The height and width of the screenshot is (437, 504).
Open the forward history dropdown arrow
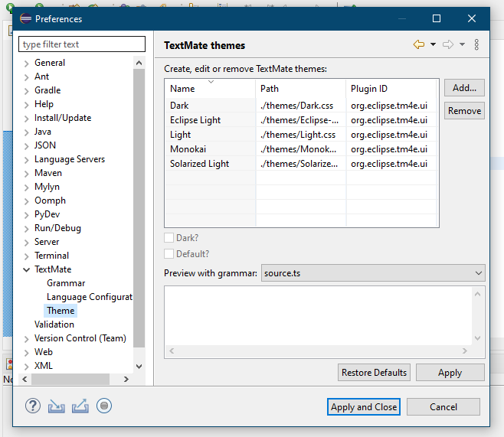[x=462, y=44]
